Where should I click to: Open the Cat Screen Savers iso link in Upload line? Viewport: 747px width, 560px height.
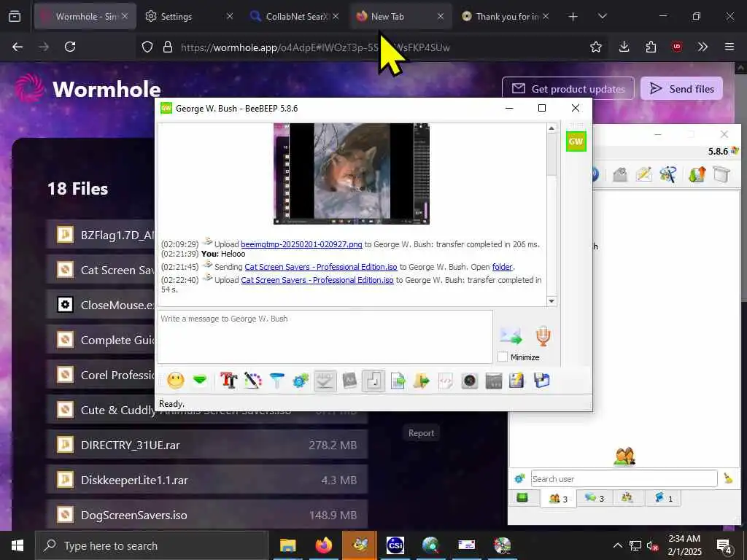click(x=317, y=280)
